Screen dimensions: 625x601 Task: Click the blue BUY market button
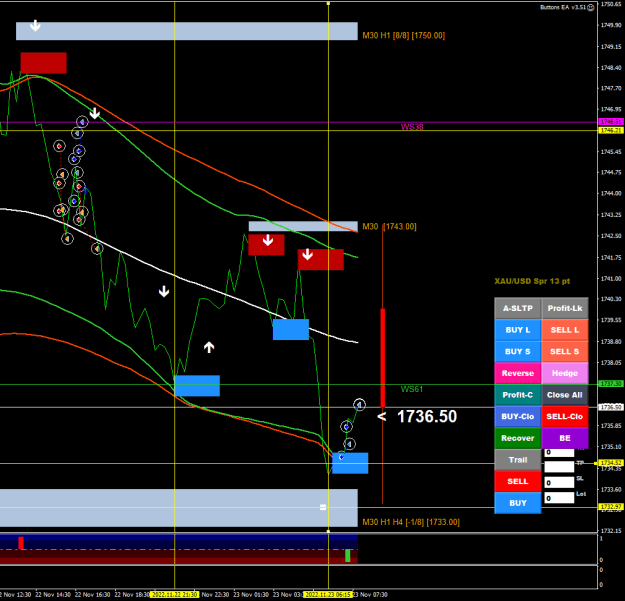pos(518,503)
